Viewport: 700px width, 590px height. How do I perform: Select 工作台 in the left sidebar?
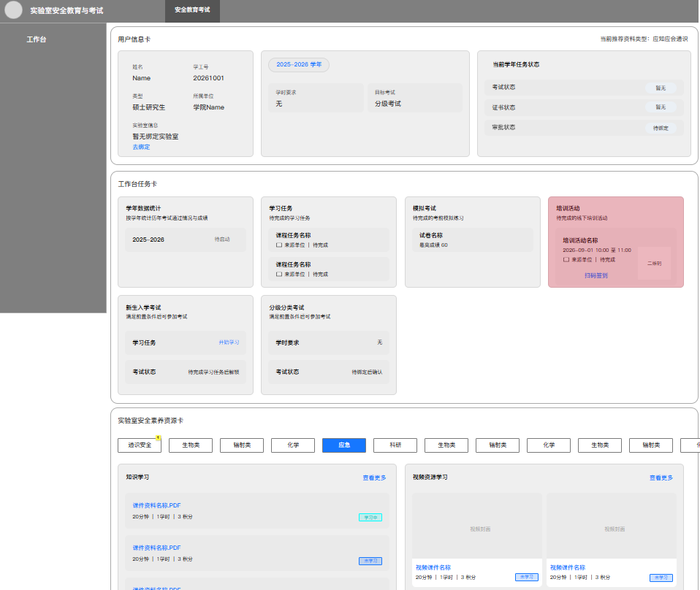coord(36,39)
